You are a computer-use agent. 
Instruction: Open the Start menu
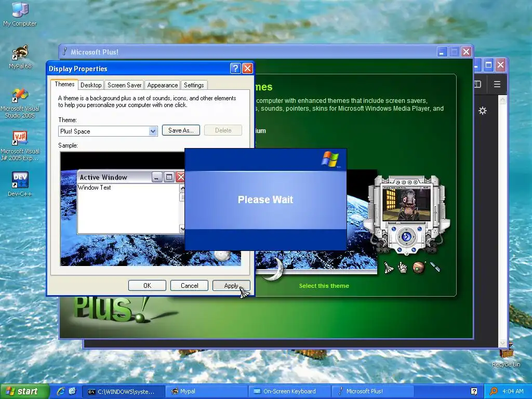tap(24, 391)
